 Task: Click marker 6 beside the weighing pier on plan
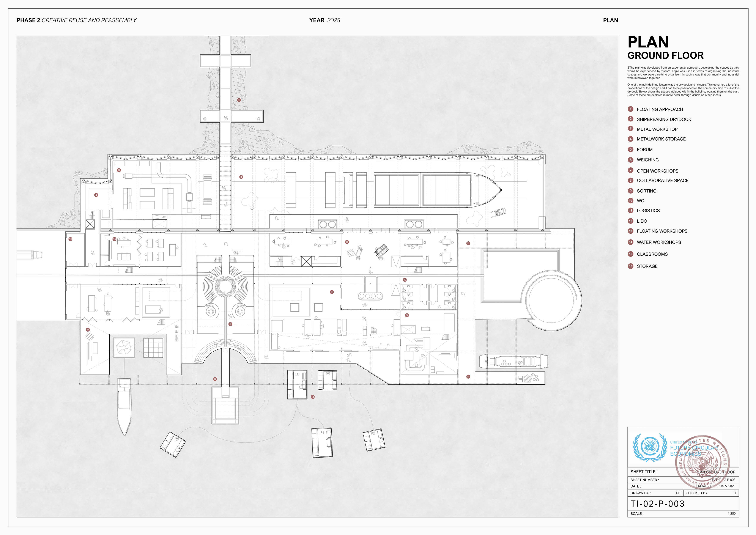click(x=215, y=379)
